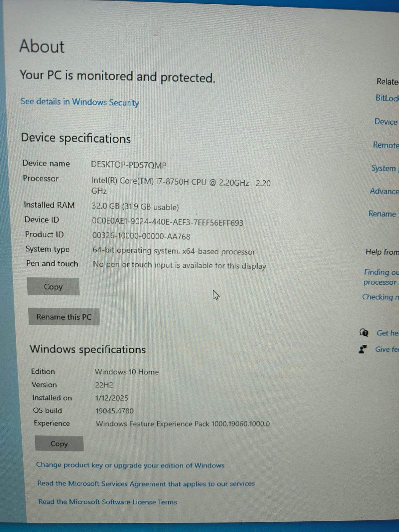Click the Get help icon
This screenshot has height=532, width=399.
point(364,332)
